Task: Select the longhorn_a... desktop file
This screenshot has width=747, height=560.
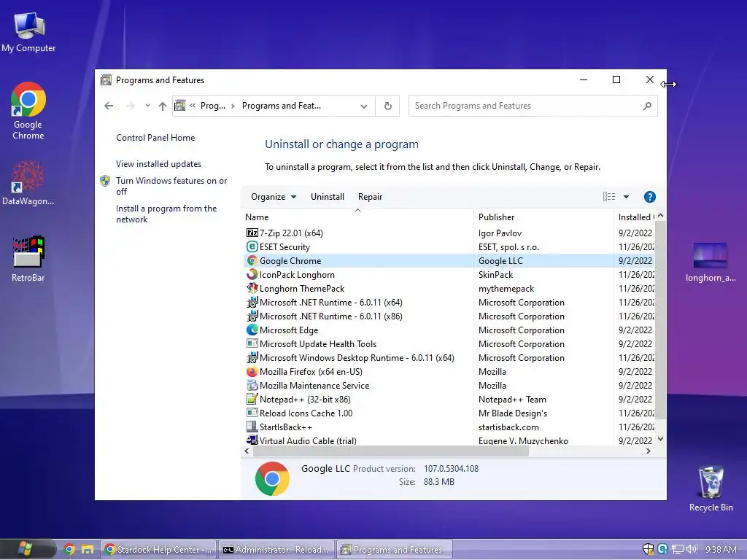Action: pyautogui.click(x=711, y=262)
